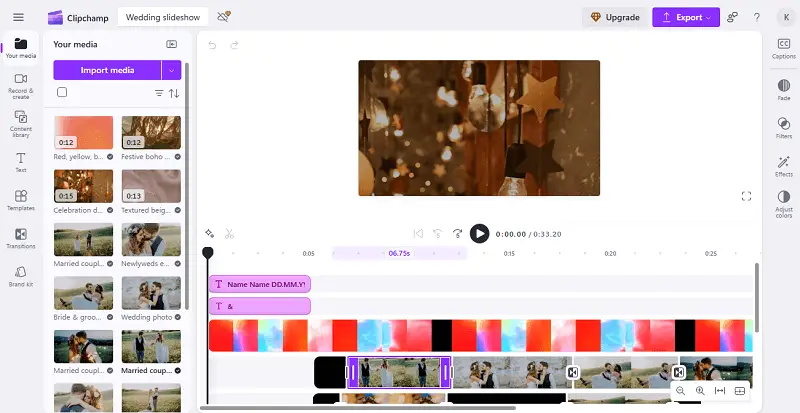Screen dimensions: 800x413
Task: Click the fit timeline to screen icon
Action: point(720,391)
